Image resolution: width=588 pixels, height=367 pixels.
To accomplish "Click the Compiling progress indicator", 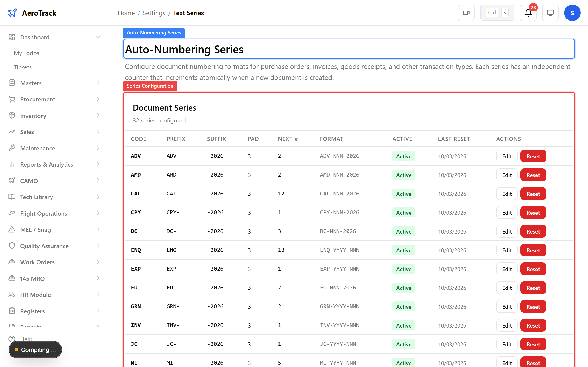I will (x=35, y=350).
